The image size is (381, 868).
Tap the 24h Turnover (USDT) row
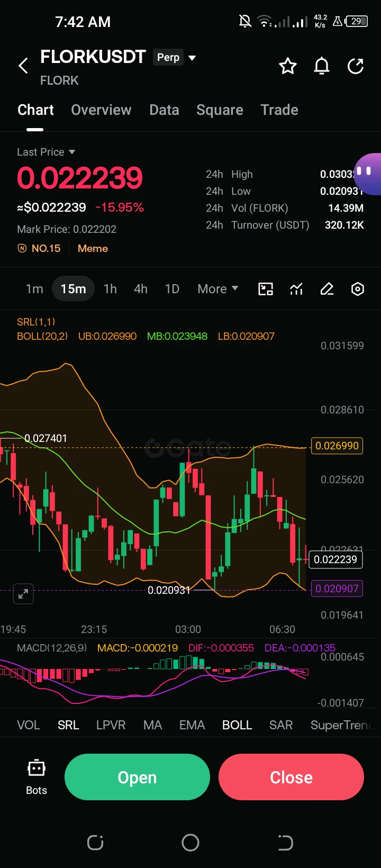[285, 225]
